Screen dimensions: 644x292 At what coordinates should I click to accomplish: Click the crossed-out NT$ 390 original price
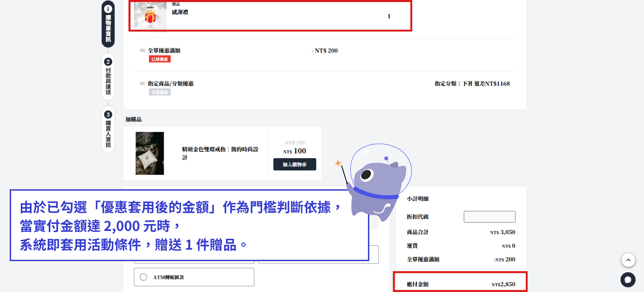click(x=294, y=143)
